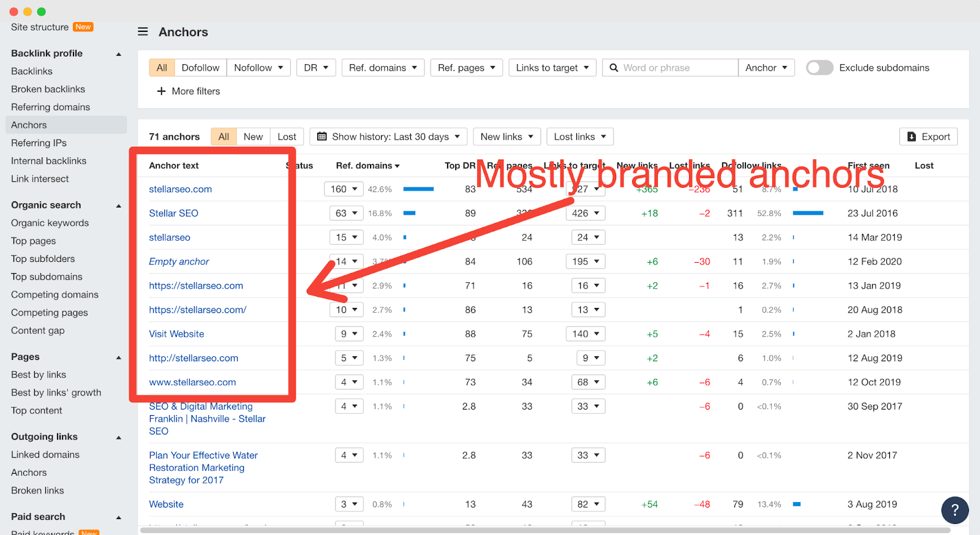This screenshot has height=535, width=980.
Task: Click the www.stellarseo.com anchor link
Action: point(192,382)
